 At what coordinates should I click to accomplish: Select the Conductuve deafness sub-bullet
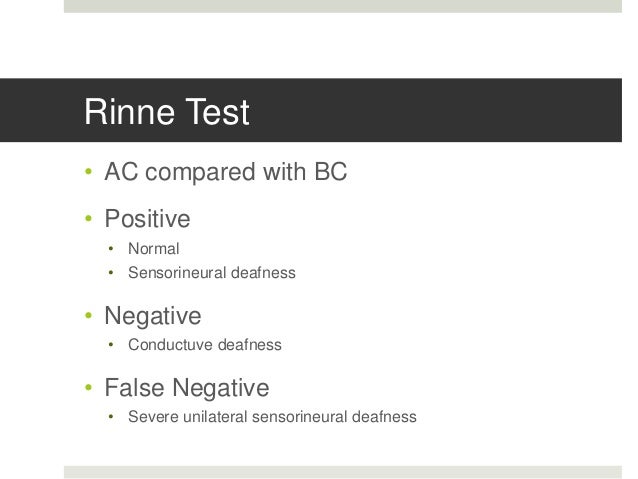pos(205,345)
